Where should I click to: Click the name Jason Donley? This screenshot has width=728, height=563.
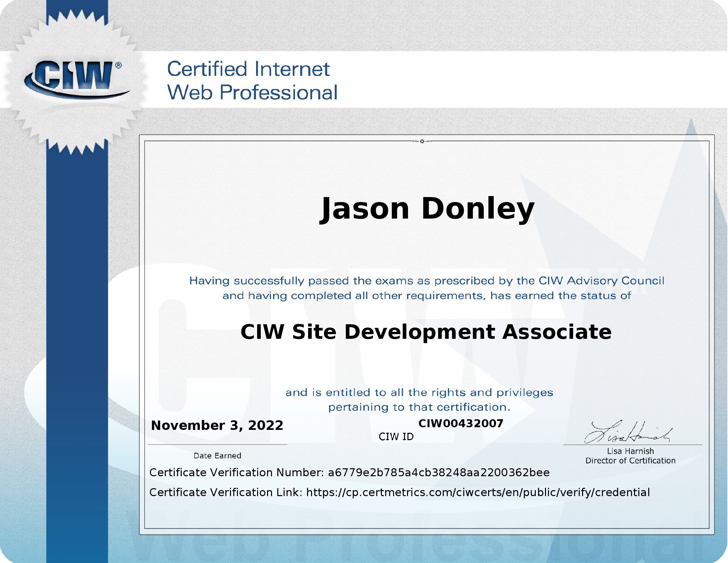pos(427,209)
